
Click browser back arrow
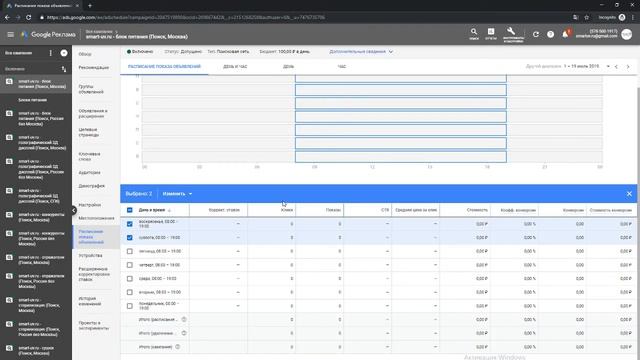coord(7,18)
